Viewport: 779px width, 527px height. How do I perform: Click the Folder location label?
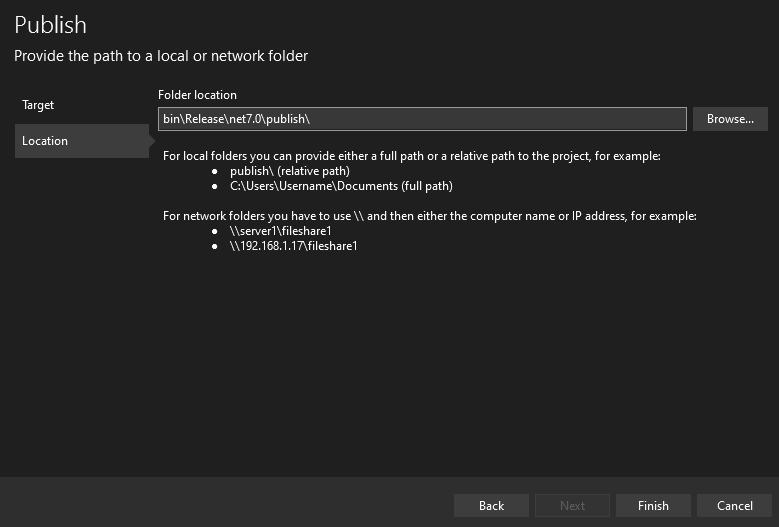(197, 95)
